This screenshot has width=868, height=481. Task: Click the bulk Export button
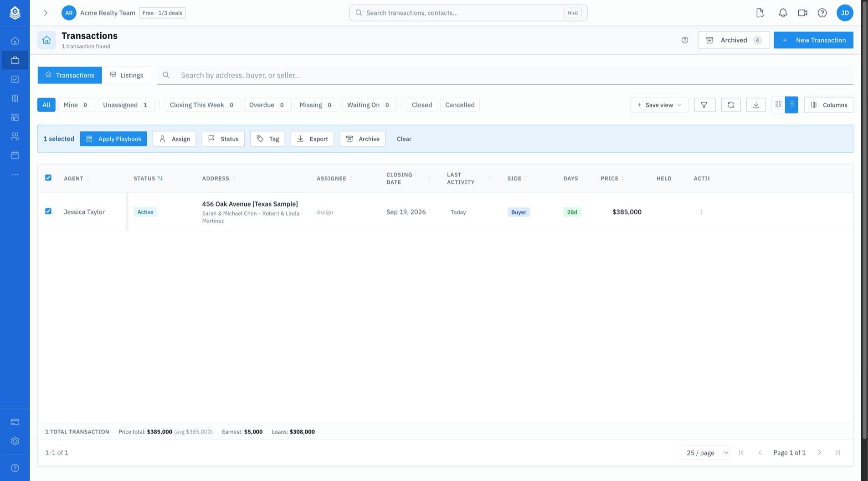coord(312,139)
